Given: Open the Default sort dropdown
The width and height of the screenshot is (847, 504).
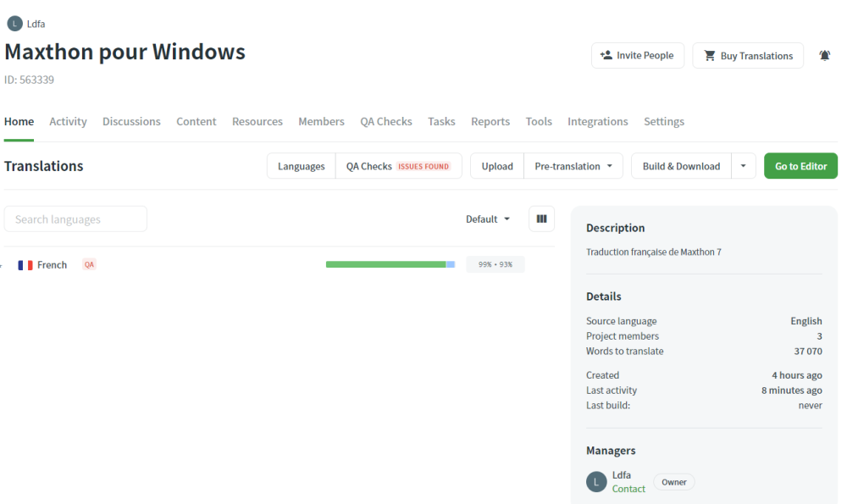Looking at the screenshot, I should coord(488,219).
